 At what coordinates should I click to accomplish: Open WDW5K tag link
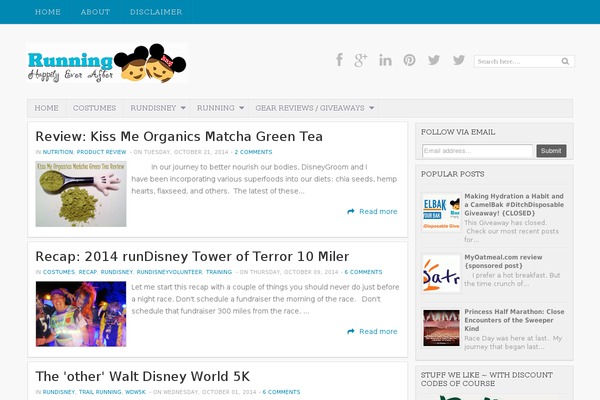(x=135, y=392)
